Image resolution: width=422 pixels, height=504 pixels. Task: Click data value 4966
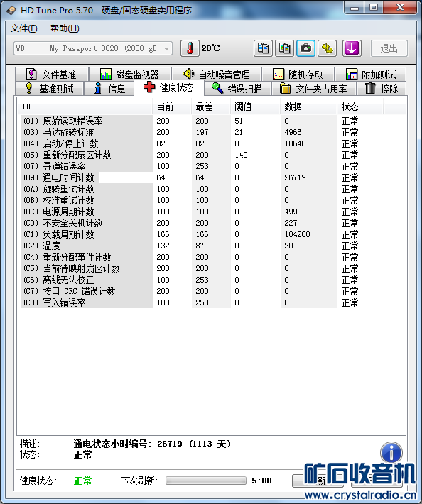click(x=293, y=132)
